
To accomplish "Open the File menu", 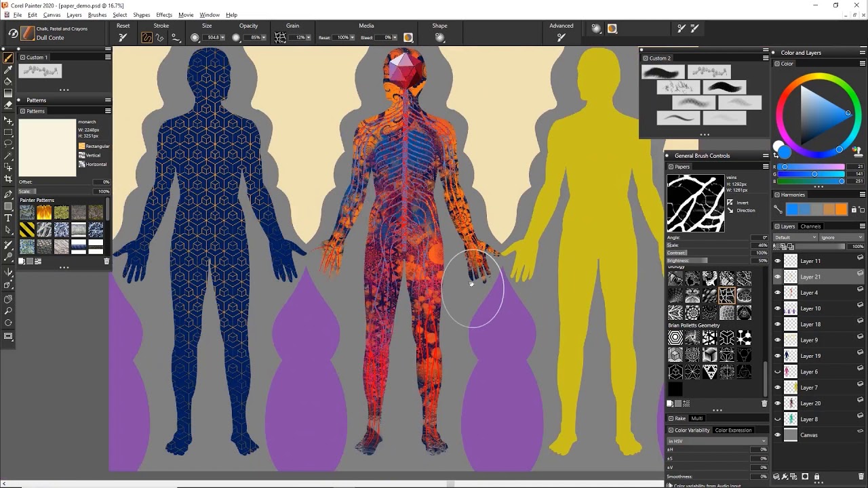I will pyautogui.click(x=18, y=15).
